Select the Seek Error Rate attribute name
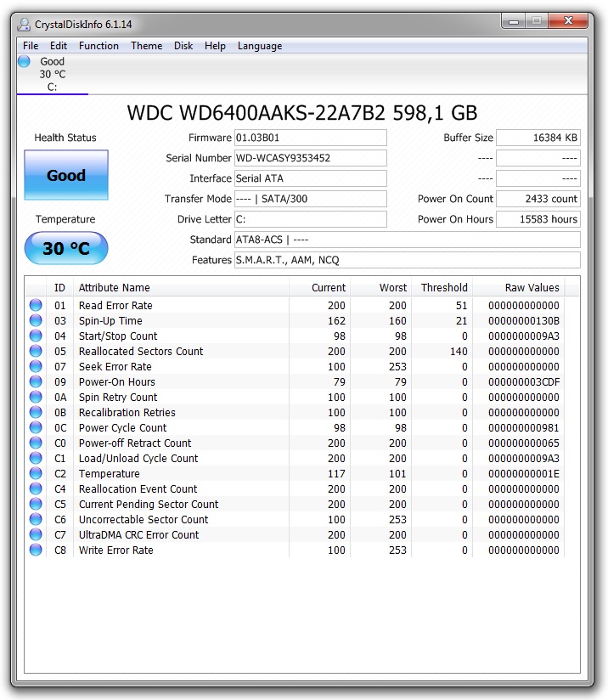Image resolution: width=608 pixels, height=700 pixels. pyautogui.click(x=115, y=366)
